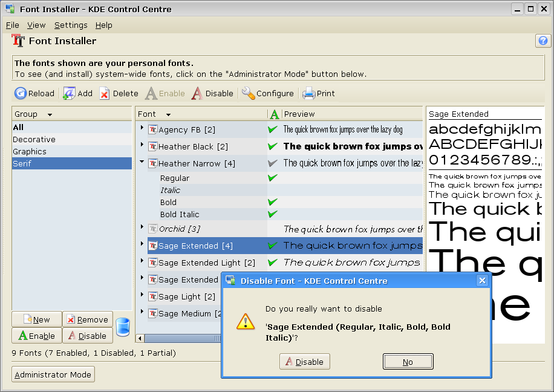Screen dimensions: 554x392
Task: Open Configure with the wrench icon
Action: pyautogui.click(x=248, y=93)
